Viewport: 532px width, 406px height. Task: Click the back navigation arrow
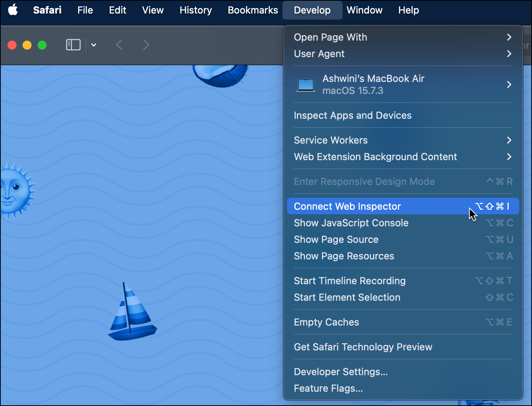[119, 45]
